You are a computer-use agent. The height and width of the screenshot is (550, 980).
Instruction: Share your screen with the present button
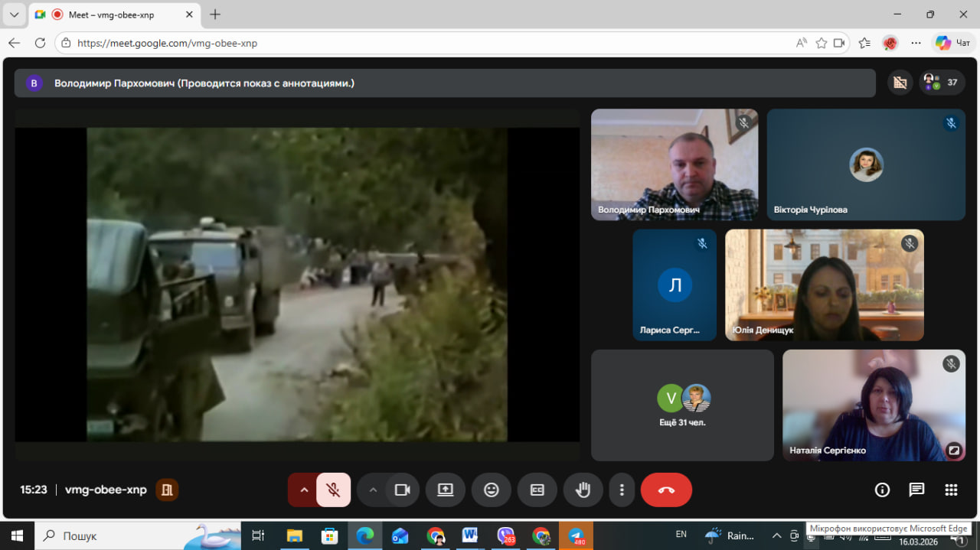click(x=446, y=490)
